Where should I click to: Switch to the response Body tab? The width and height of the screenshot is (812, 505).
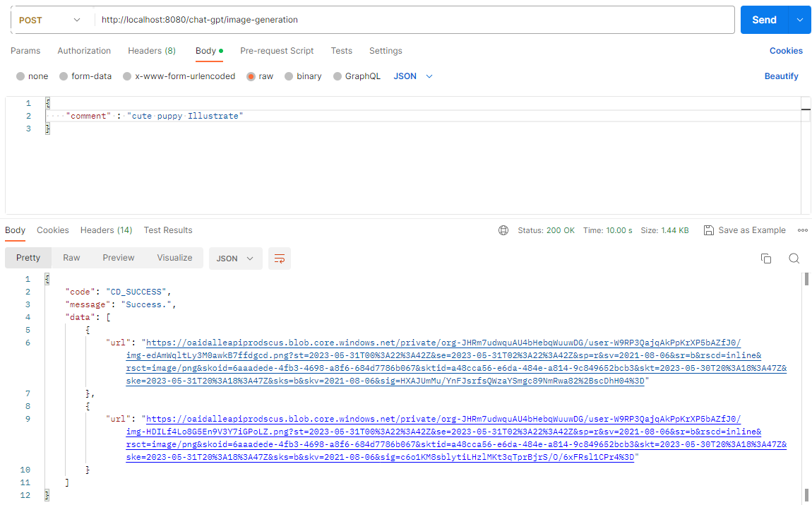15,230
